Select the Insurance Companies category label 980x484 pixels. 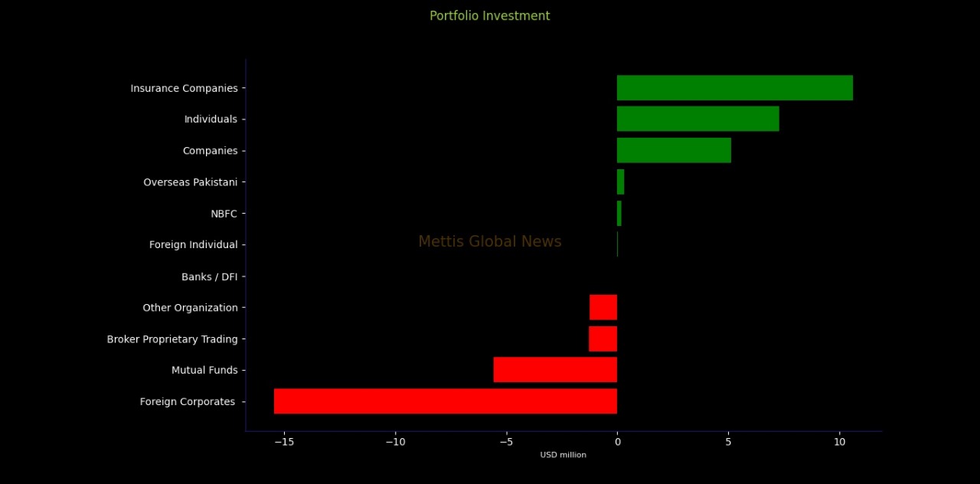(x=184, y=88)
